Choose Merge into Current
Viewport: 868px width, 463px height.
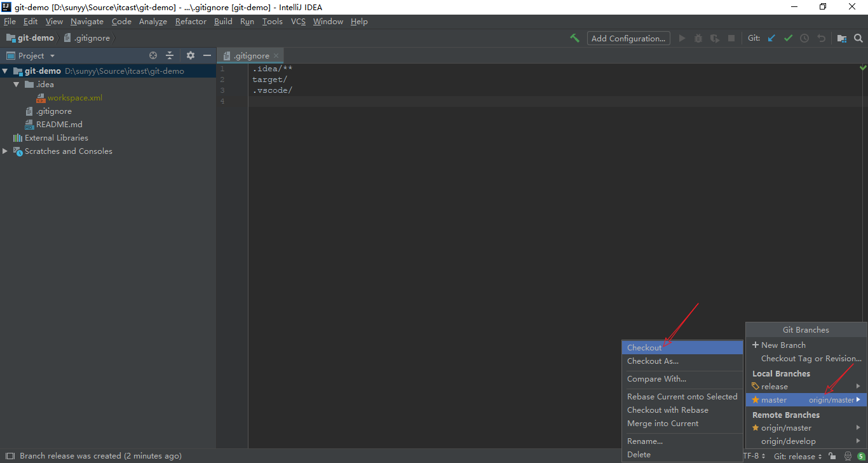point(663,424)
